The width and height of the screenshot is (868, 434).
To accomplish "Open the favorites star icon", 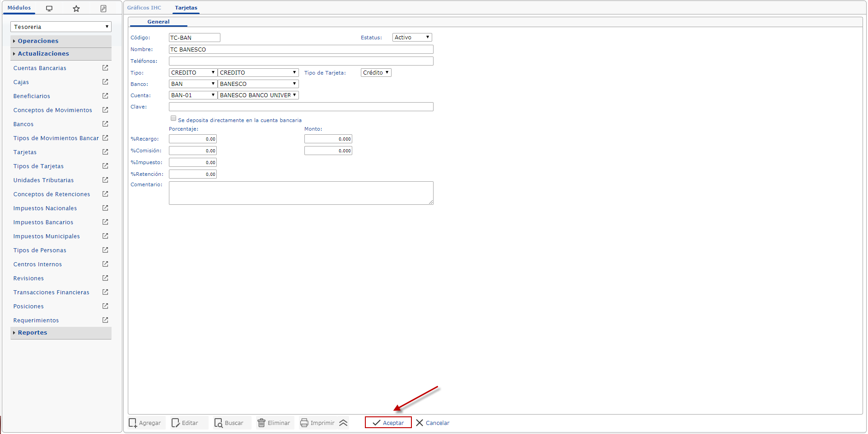I will tap(76, 8).
